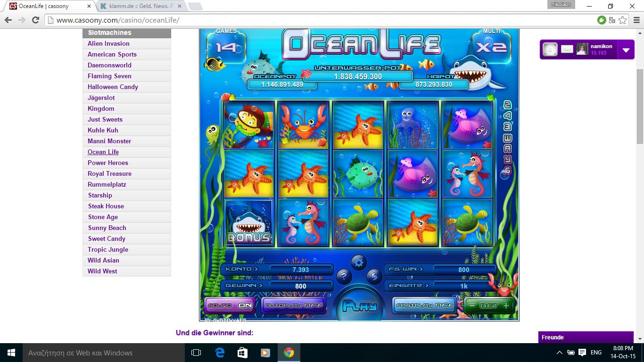Open the Starship slot

127,195
